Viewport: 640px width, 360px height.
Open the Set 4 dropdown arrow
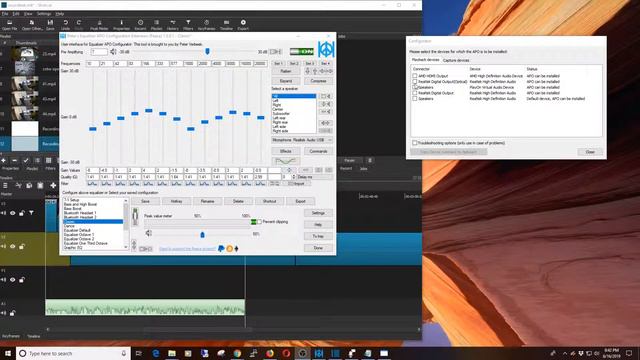click(325, 64)
